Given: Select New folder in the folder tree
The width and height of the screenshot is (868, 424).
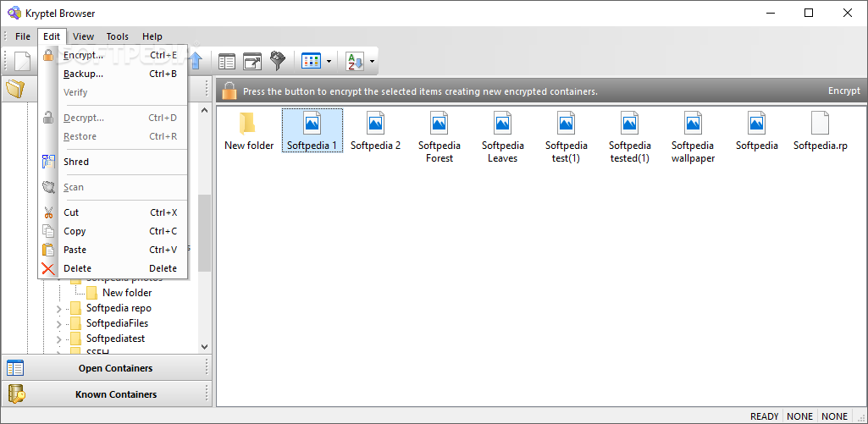Looking at the screenshot, I should (x=127, y=293).
